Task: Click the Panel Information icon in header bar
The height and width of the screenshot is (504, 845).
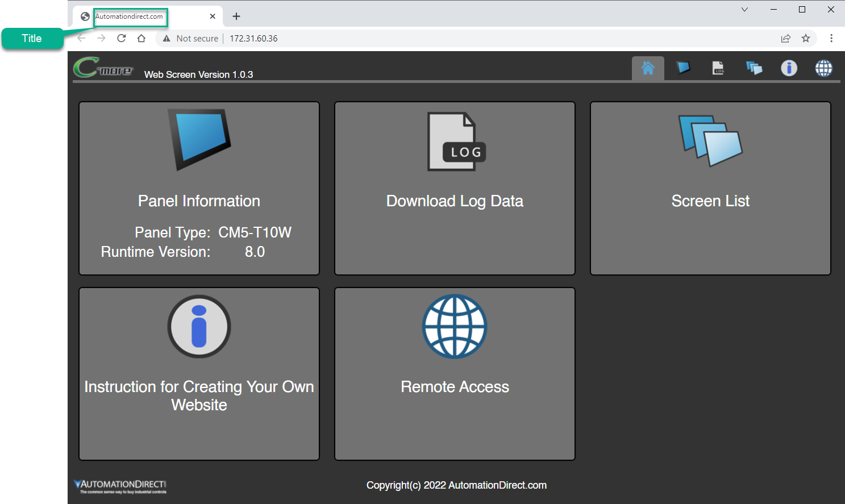Action: (x=683, y=68)
